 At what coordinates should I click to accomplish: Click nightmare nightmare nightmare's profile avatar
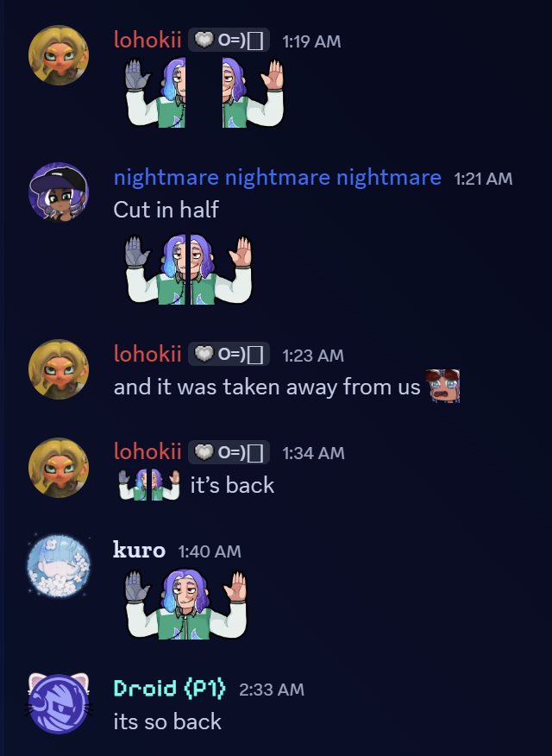59,192
